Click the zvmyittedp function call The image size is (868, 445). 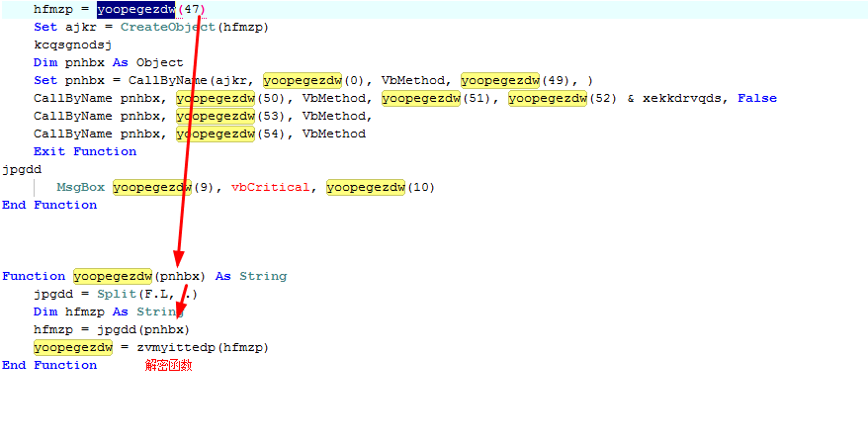[176, 347]
